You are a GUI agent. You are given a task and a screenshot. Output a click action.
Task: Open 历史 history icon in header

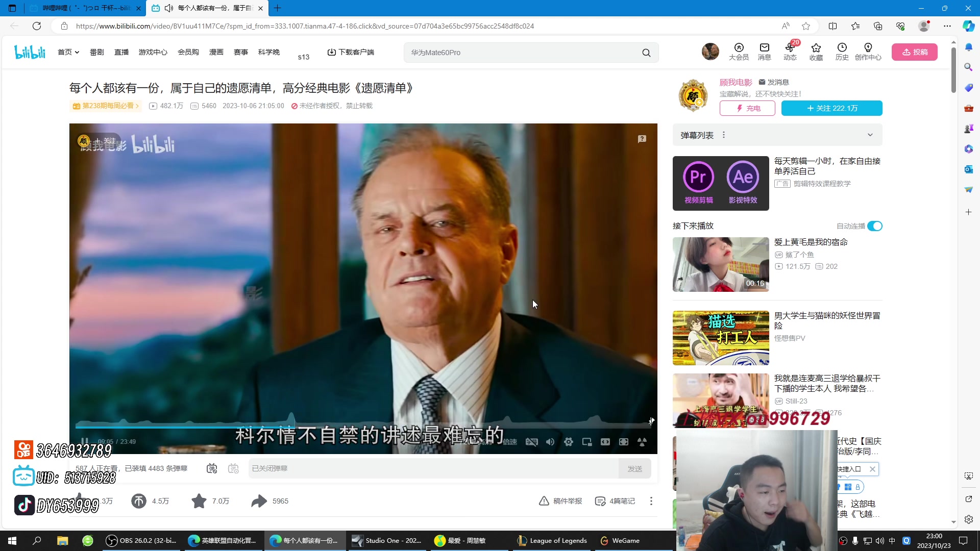pyautogui.click(x=842, y=52)
